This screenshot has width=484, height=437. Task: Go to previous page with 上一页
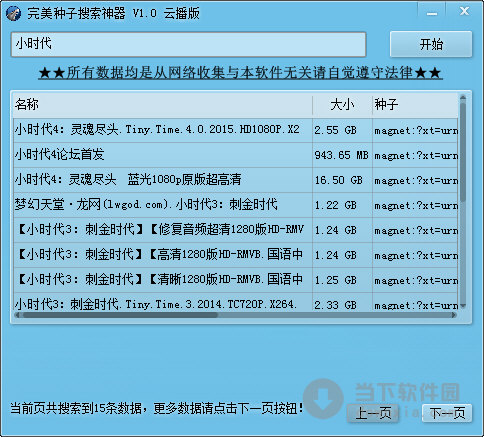click(373, 413)
